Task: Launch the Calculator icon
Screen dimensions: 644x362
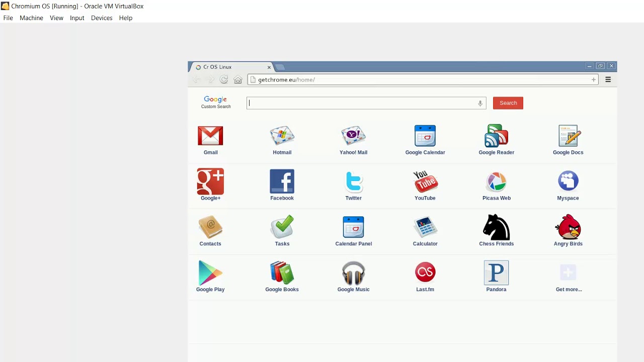Action: [425, 227]
